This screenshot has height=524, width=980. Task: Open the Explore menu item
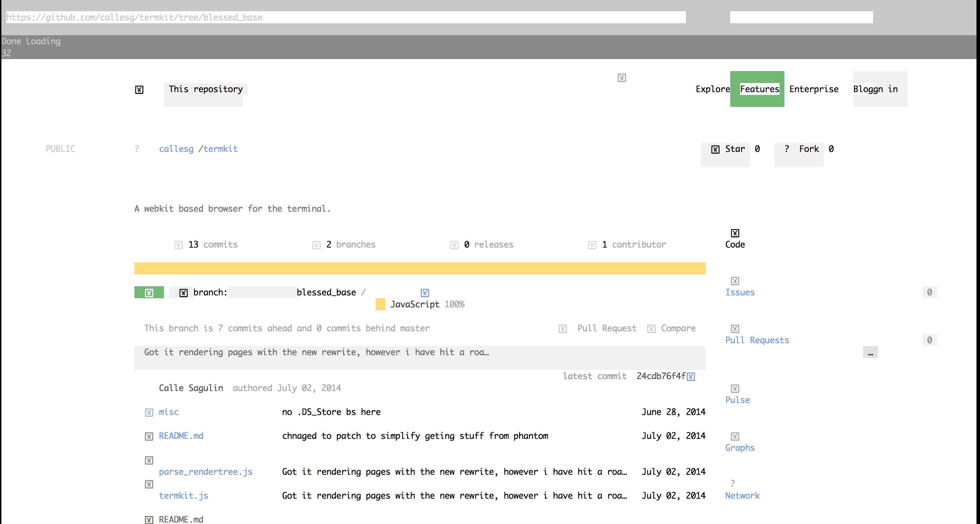click(713, 89)
